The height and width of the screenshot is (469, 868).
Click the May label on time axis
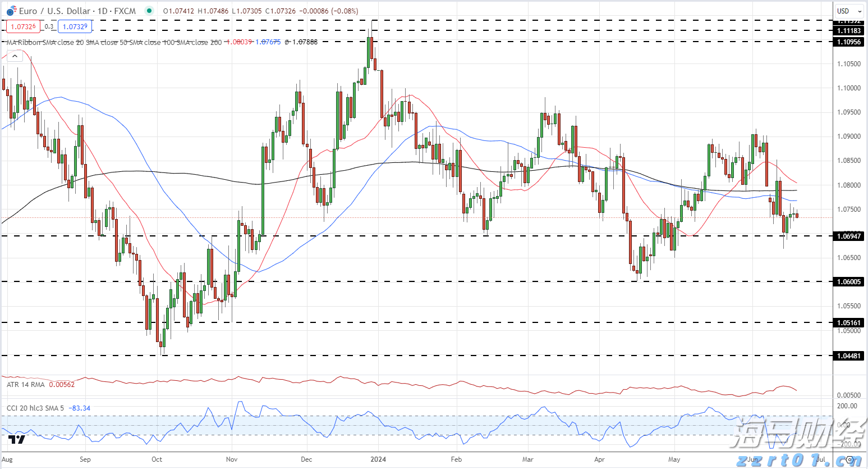674,459
